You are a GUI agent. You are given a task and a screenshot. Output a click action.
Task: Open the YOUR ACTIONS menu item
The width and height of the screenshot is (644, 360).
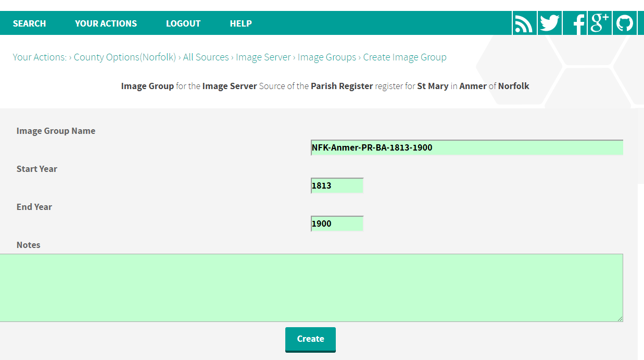[106, 23]
